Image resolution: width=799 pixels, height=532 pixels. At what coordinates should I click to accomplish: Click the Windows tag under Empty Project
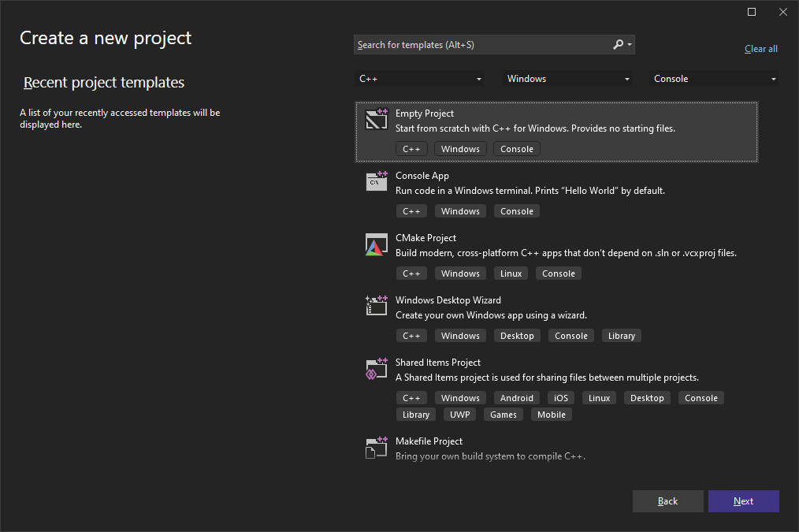tap(460, 149)
